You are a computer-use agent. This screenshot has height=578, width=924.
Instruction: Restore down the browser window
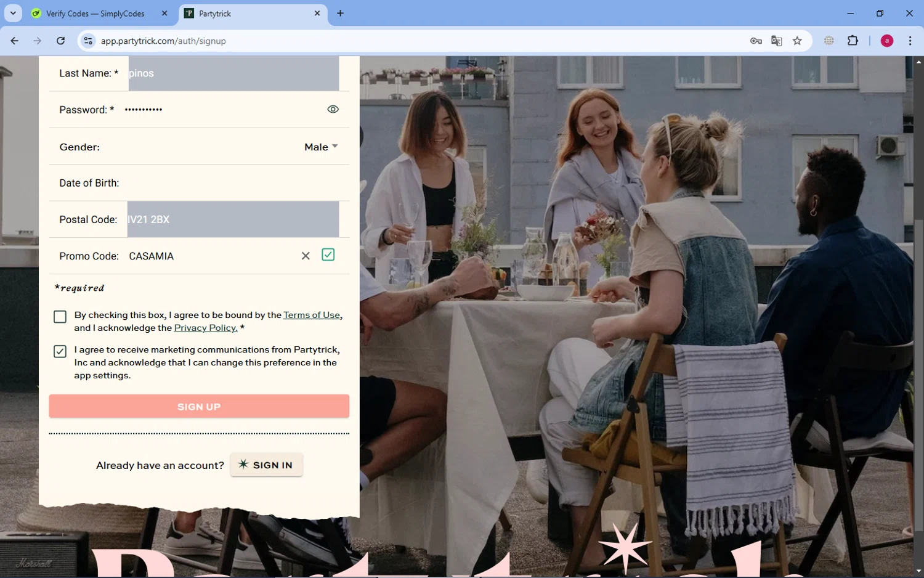[x=880, y=13]
